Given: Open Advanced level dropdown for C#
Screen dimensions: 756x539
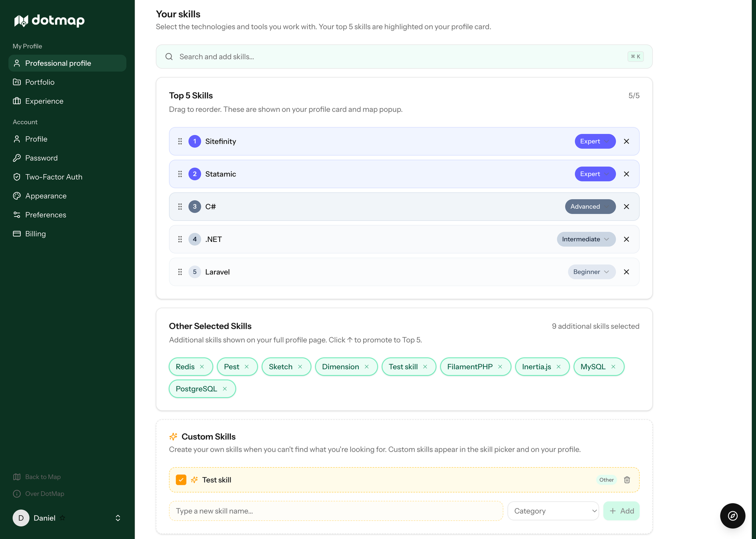Looking at the screenshot, I should [590, 207].
